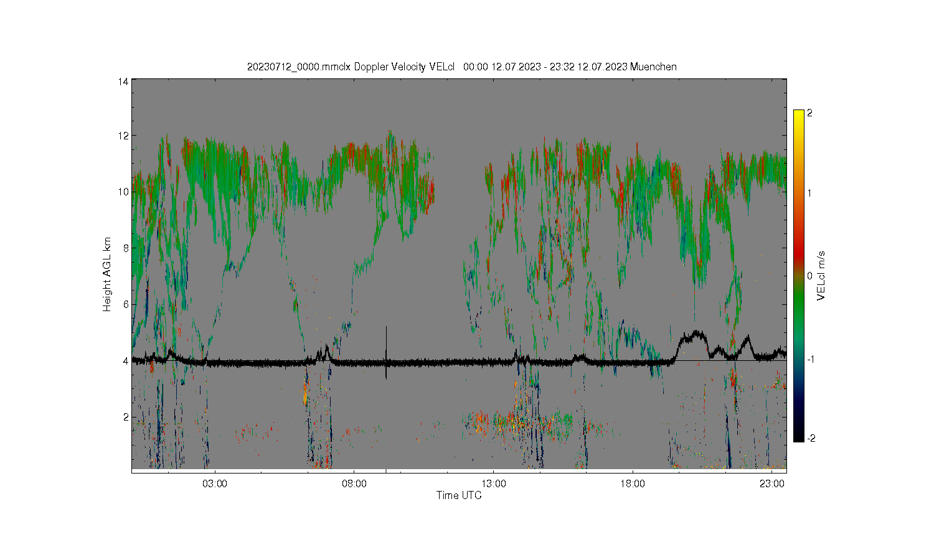
Task: Click the 'Height AGL km' y-axis label
Action: click(107, 274)
